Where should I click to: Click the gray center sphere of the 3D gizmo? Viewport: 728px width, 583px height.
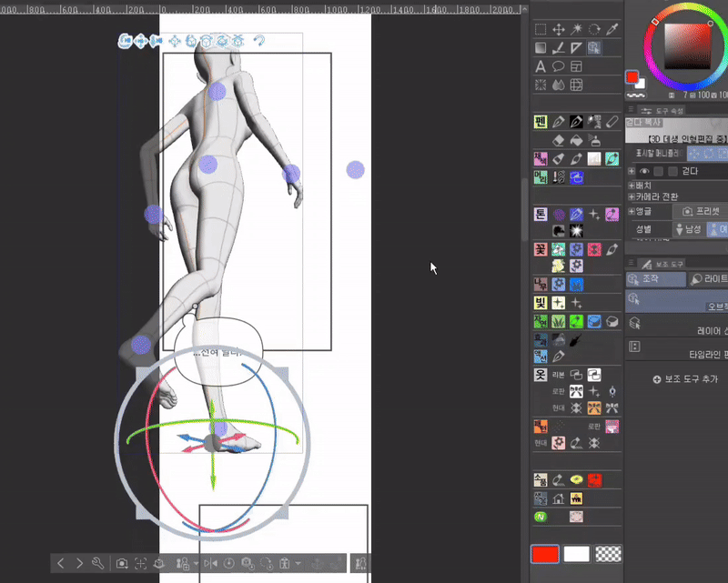pos(212,443)
